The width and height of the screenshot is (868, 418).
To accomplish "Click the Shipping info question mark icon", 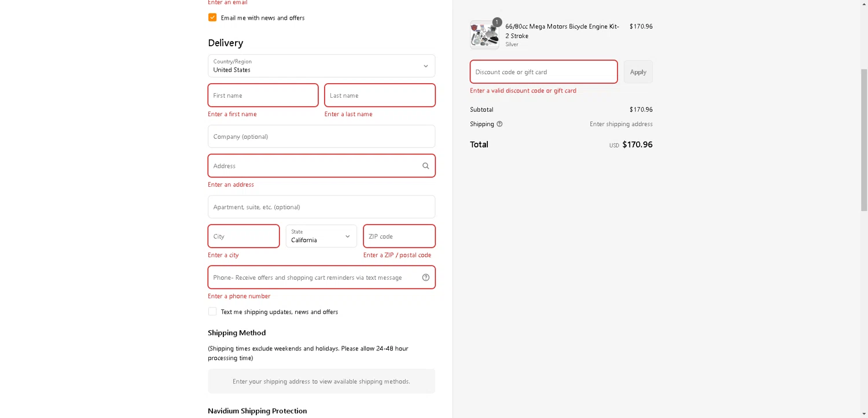I will [499, 124].
